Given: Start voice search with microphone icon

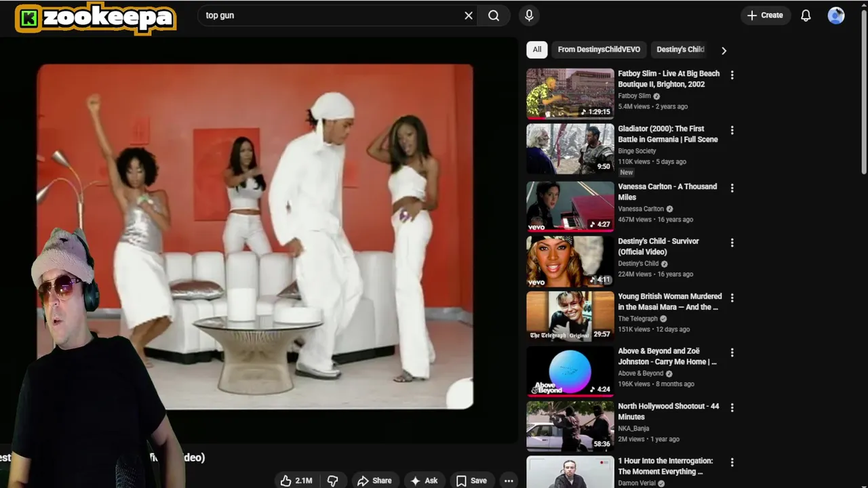Looking at the screenshot, I should (x=529, y=16).
